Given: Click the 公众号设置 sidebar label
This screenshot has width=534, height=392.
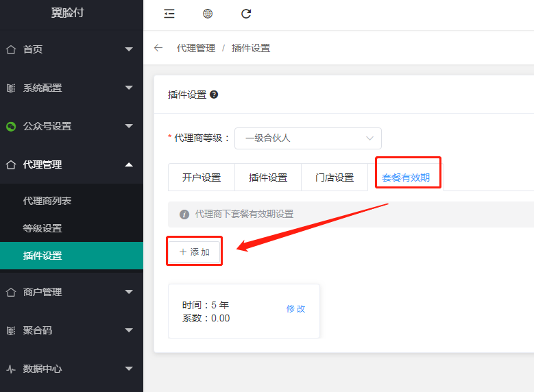Looking at the screenshot, I should (x=47, y=126).
